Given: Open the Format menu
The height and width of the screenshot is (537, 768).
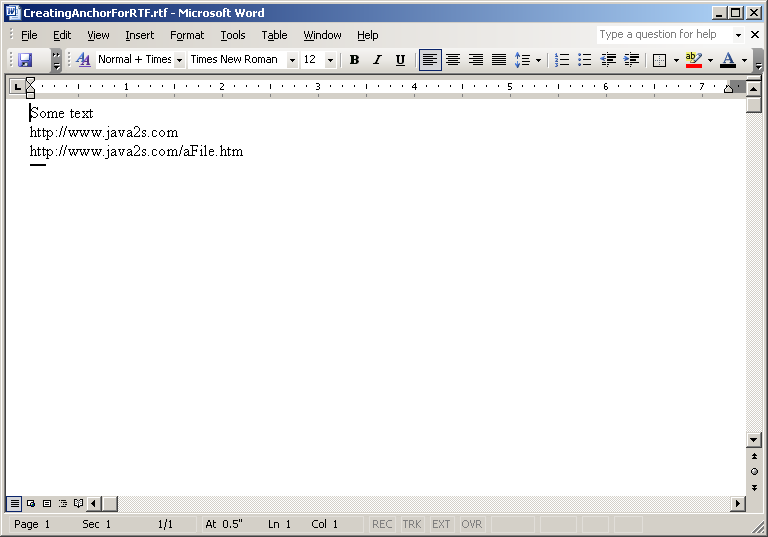Looking at the screenshot, I should point(187,35).
